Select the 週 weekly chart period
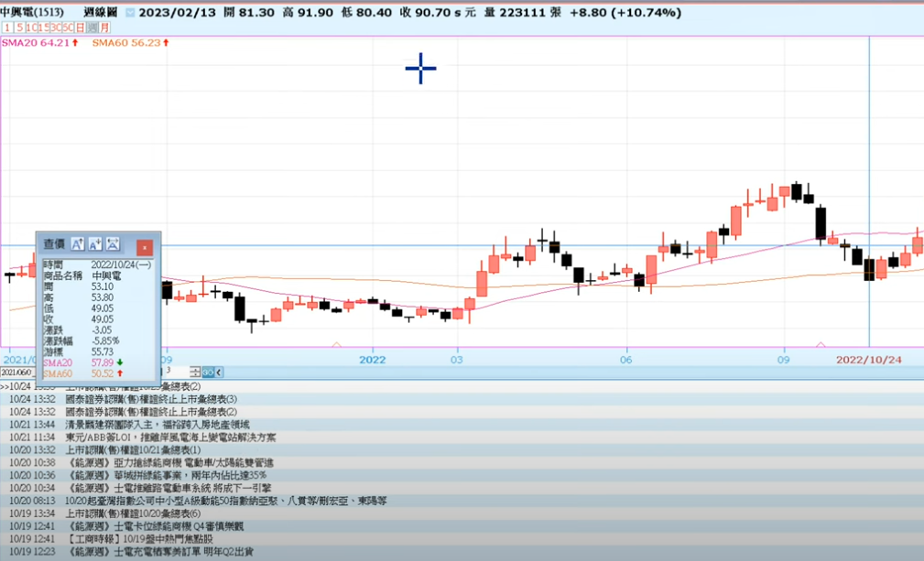Viewport: 924px width, 561px height. [x=92, y=28]
